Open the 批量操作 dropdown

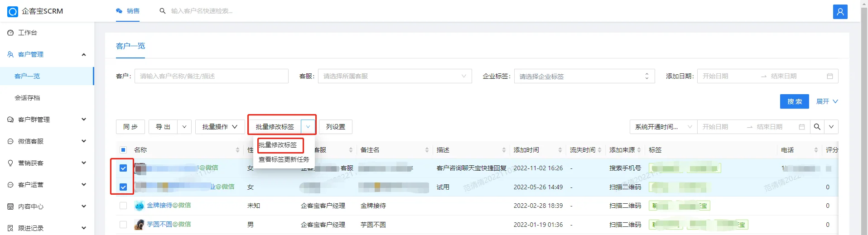point(220,127)
